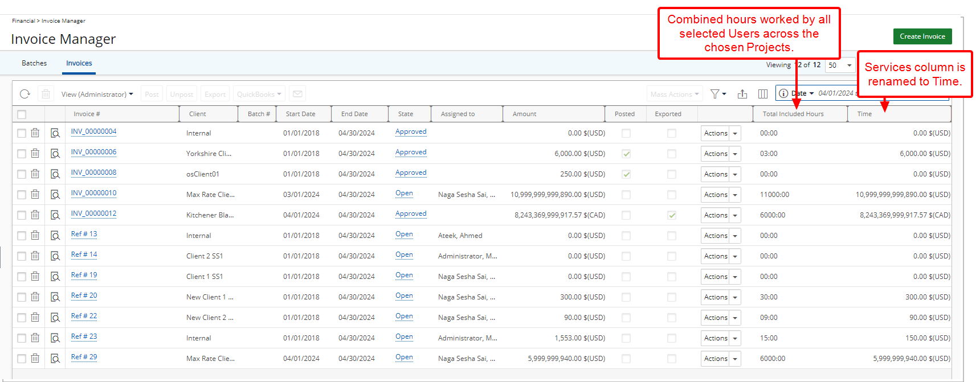Select the Ref # 23 row checkbox

coord(22,338)
